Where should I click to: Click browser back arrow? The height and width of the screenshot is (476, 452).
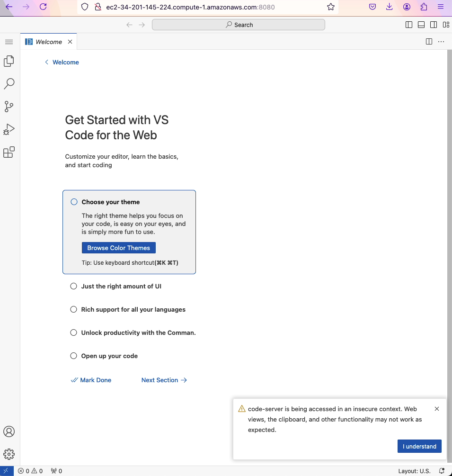point(9,7)
